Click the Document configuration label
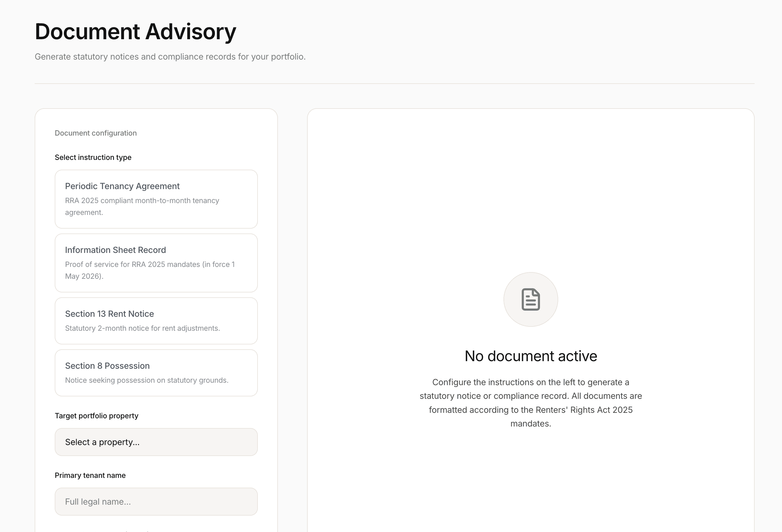The width and height of the screenshot is (782, 532). (x=95, y=133)
